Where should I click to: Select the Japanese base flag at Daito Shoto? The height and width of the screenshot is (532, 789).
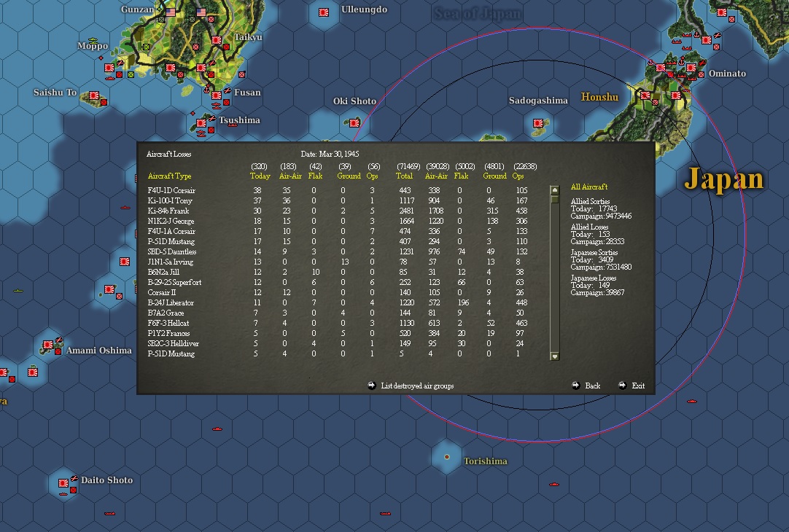pos(63,483)
